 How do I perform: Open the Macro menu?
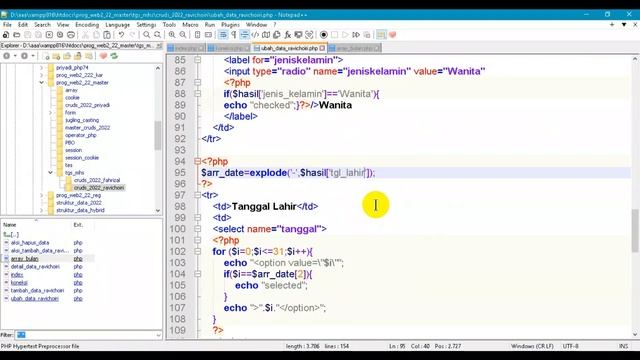pyautogui.click(x=190, y=24)
